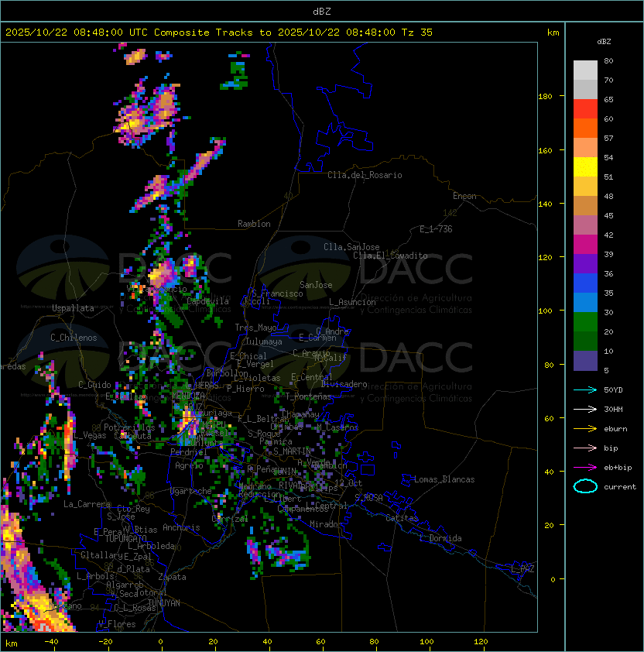Image resolution: width=644 pixels, height=652 pixels.
Task: Click the Catitas map label
Action: click(x=402, y=518)
